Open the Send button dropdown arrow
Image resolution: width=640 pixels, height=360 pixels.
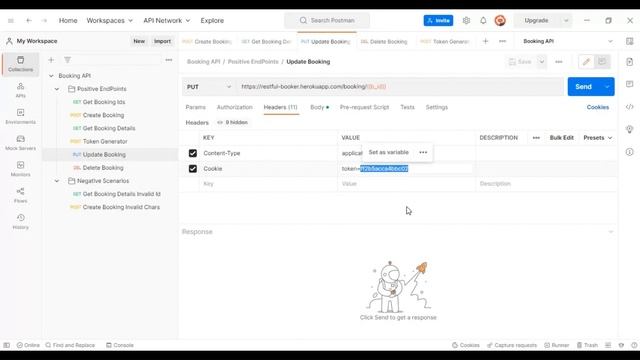click(x=607, y=87)
